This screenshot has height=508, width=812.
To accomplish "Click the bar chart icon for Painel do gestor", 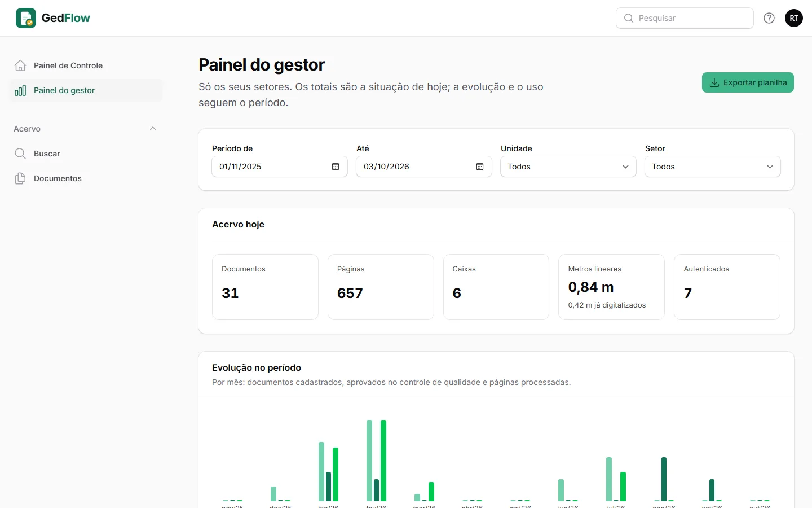I will coord(20,90).
